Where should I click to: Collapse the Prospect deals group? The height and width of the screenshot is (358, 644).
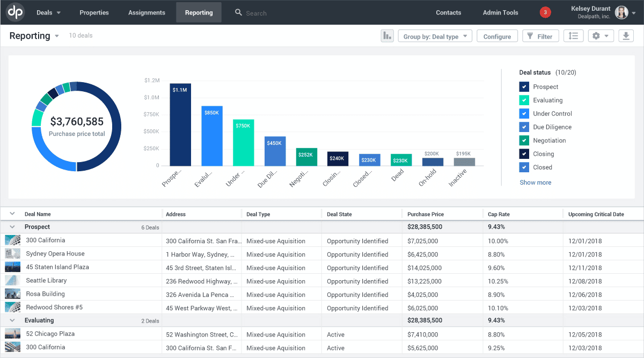12,227
